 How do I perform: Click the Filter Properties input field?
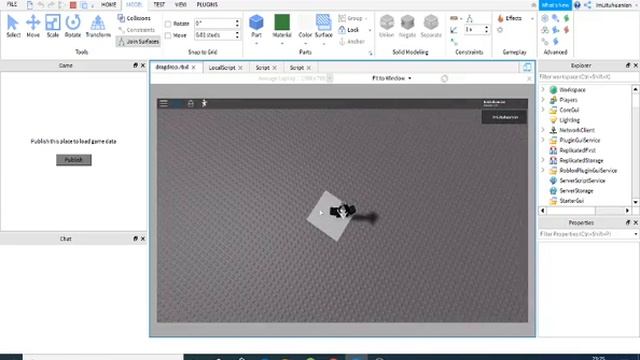585,234
